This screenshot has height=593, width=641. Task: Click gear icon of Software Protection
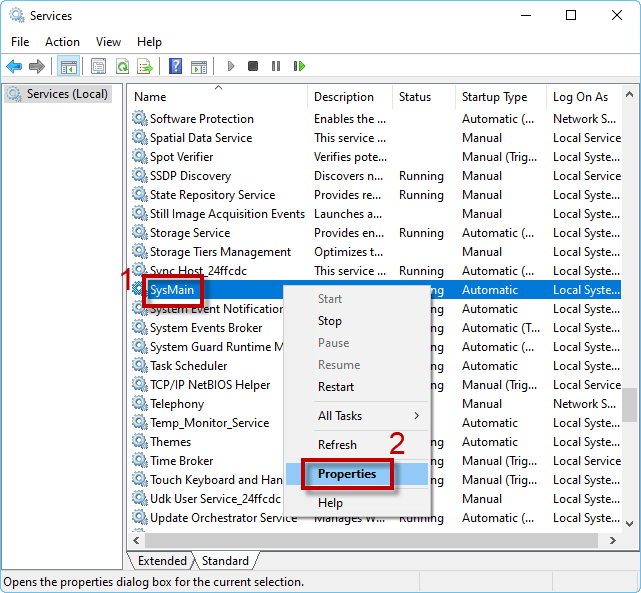[x=140, y=118]
